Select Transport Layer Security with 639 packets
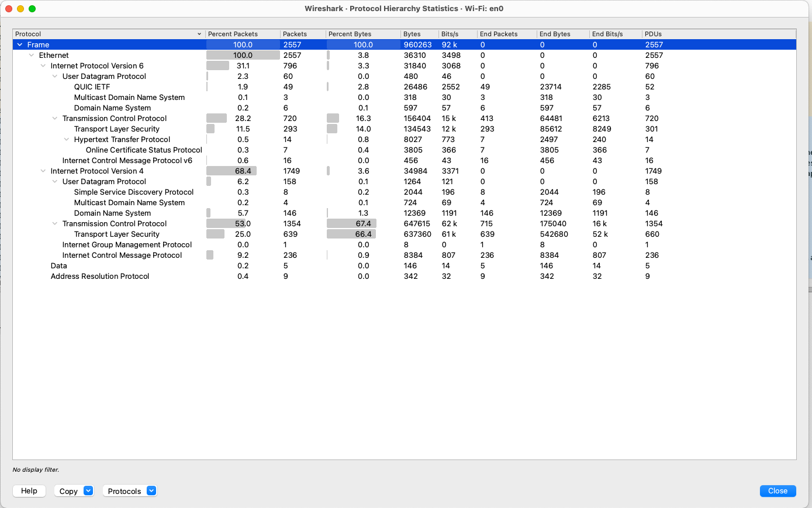The height and width of the screenshot is (508, 812). pyautogui.click(x=405, y=234)
